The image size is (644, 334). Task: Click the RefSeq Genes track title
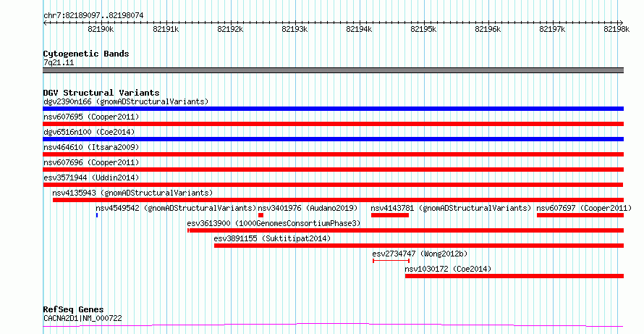pyautogui.click(x=74, y=309)
